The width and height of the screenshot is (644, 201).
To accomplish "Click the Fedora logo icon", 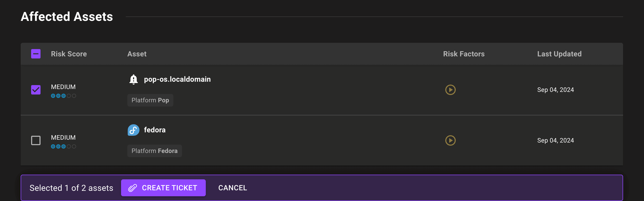I will [133, 130].
